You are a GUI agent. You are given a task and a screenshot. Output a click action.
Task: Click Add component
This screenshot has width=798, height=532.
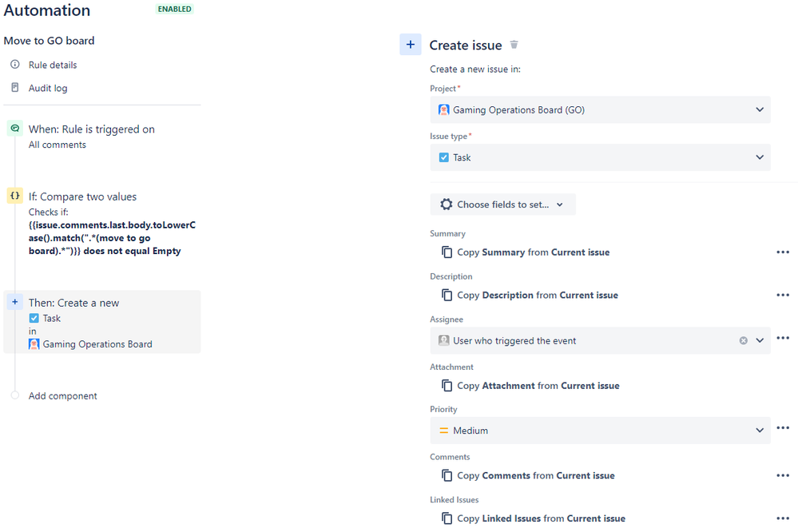(x=62, y=395)
